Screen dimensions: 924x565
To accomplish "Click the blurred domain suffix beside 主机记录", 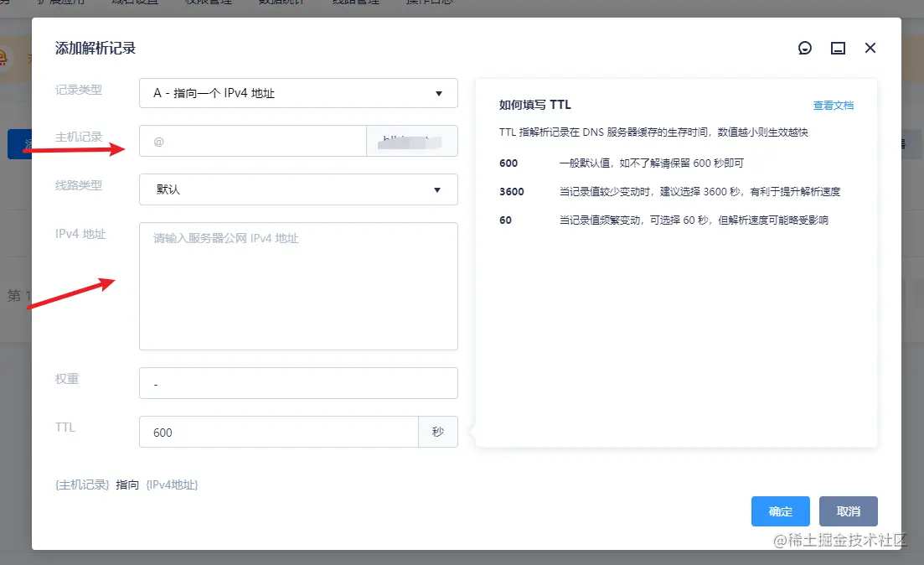I will tap(412, 141).
